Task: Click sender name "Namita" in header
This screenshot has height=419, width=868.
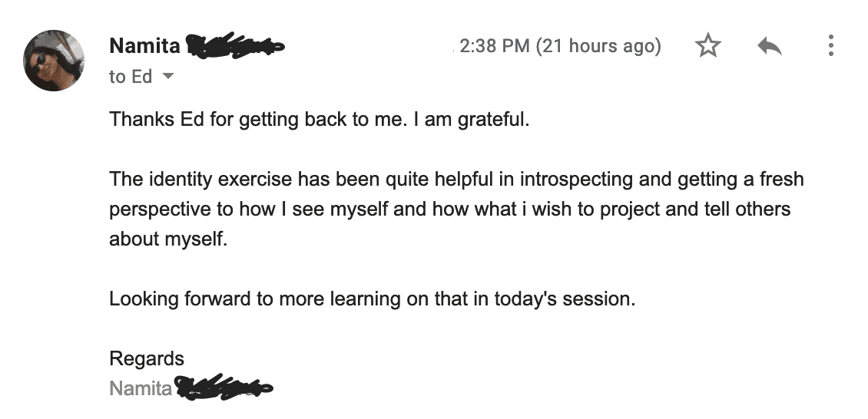Action: coord(145,46)
